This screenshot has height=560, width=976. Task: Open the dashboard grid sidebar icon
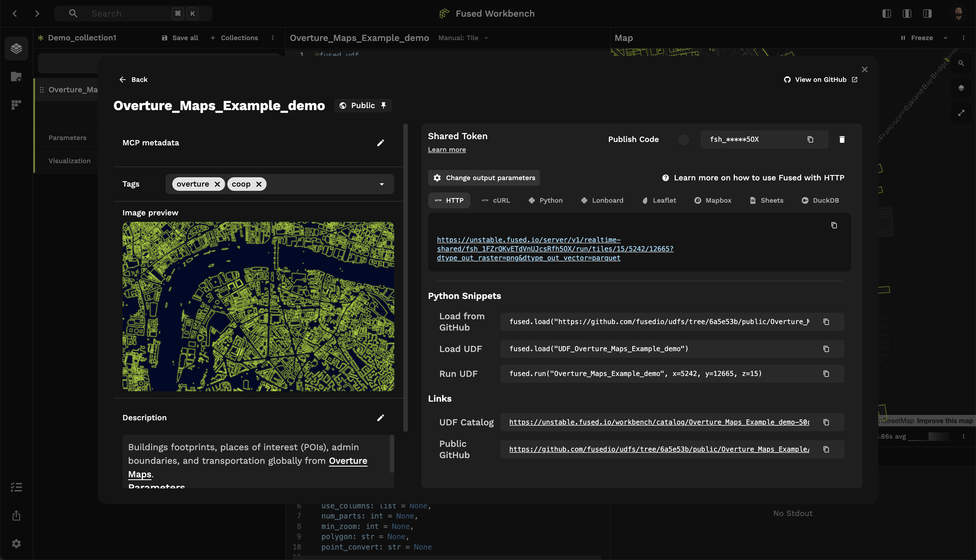[16, 105]
